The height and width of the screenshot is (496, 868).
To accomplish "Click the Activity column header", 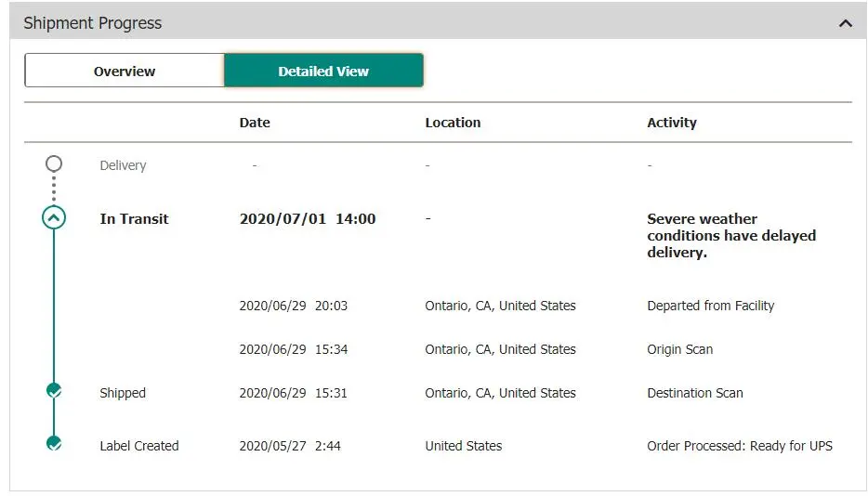I will click(671, 123).
